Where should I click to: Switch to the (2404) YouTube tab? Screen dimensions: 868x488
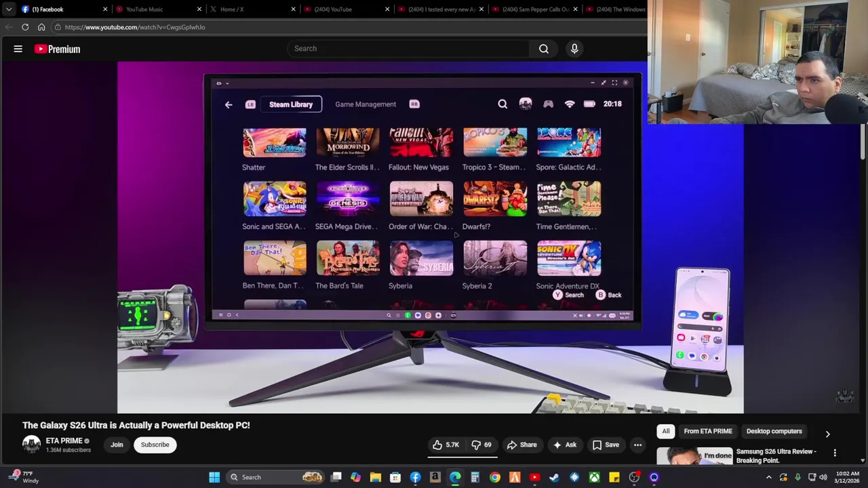click(347, 9)
